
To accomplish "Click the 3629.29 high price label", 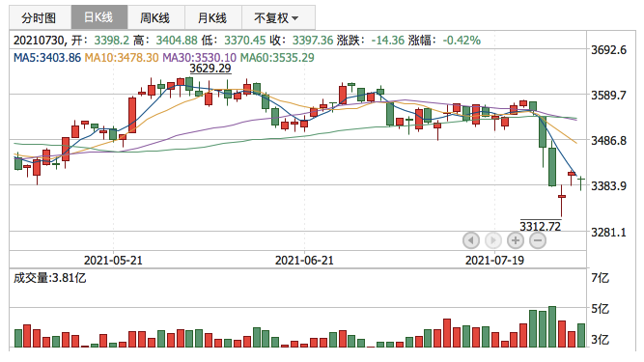I will coord(210,69).
